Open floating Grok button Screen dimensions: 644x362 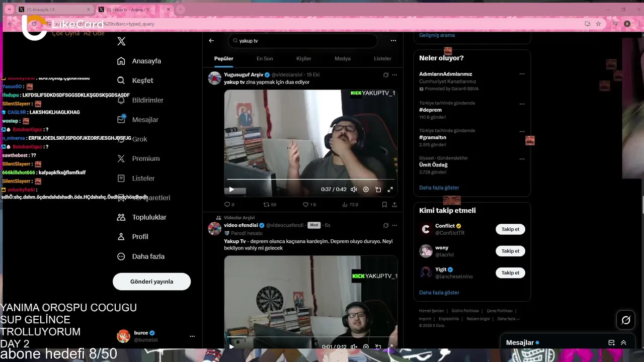pos(626,320)
